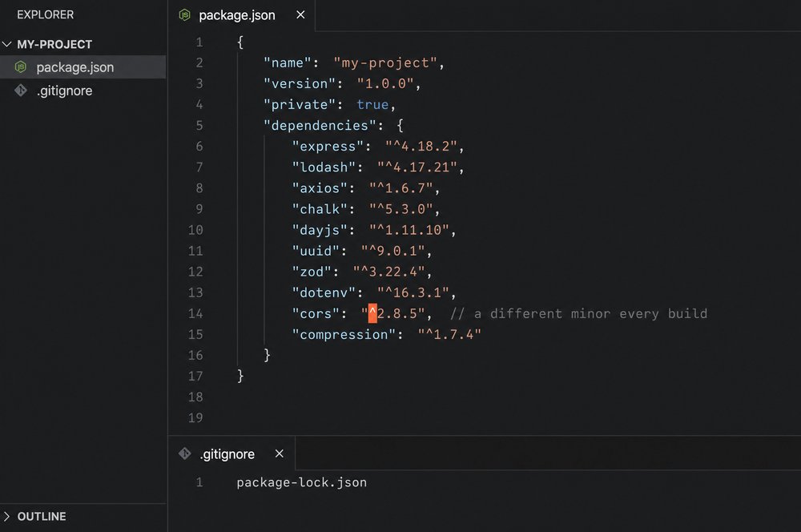Click the "^9.0.1" version string
Viewport: 801px width, 532px height.
[392, 251]
